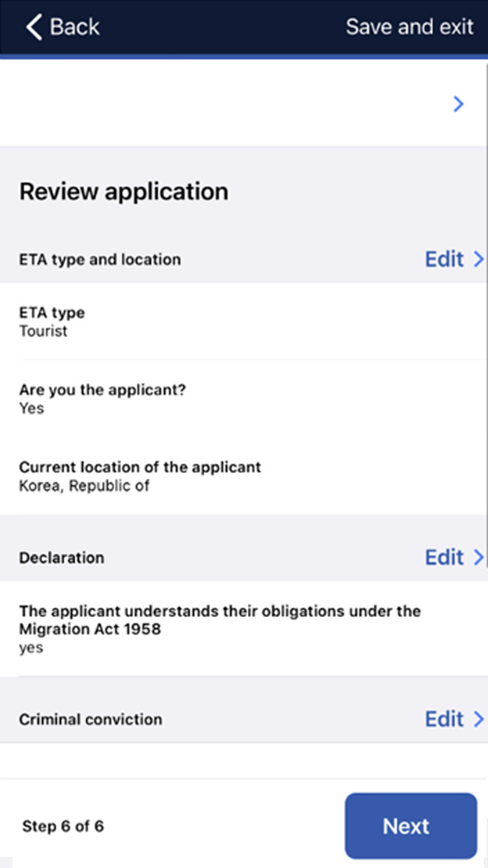Open chevron beside ETA type and location Edit
The width and height of the screenshot is (488, 868).
point(478,259)
